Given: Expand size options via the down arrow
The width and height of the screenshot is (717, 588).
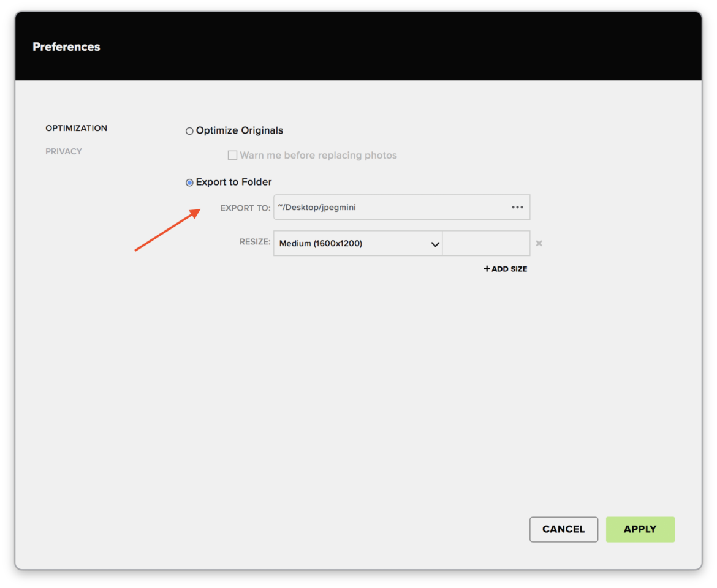Looking at the screenshot, I should [x=435, y=243].
